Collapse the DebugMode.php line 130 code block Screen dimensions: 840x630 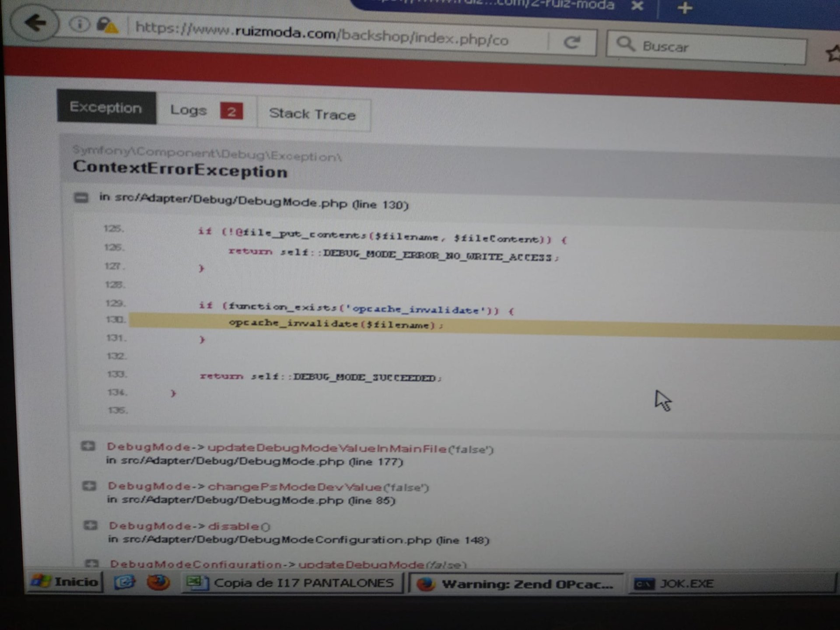pyautogui.click(x=81, y=197)
